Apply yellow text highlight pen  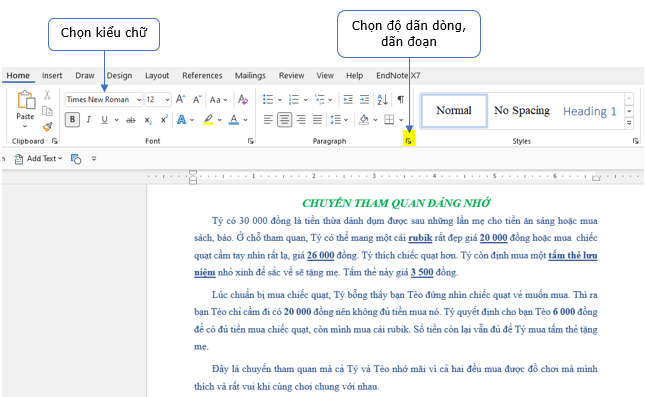point(208,120)
